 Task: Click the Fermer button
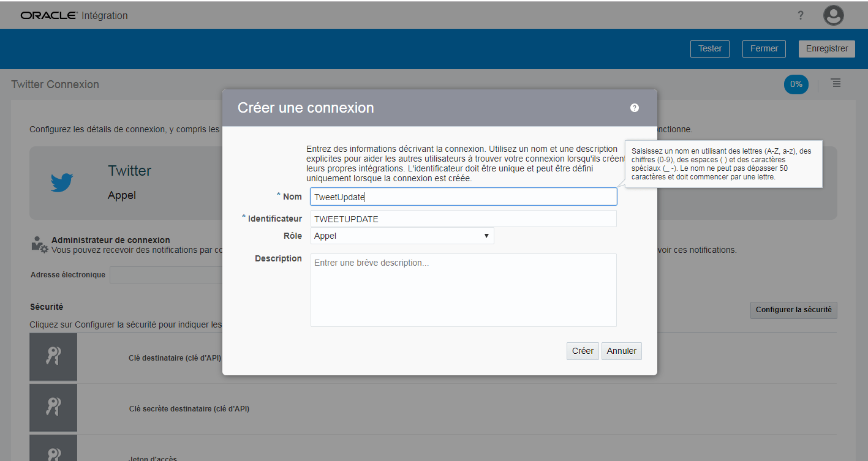[763, 49]
